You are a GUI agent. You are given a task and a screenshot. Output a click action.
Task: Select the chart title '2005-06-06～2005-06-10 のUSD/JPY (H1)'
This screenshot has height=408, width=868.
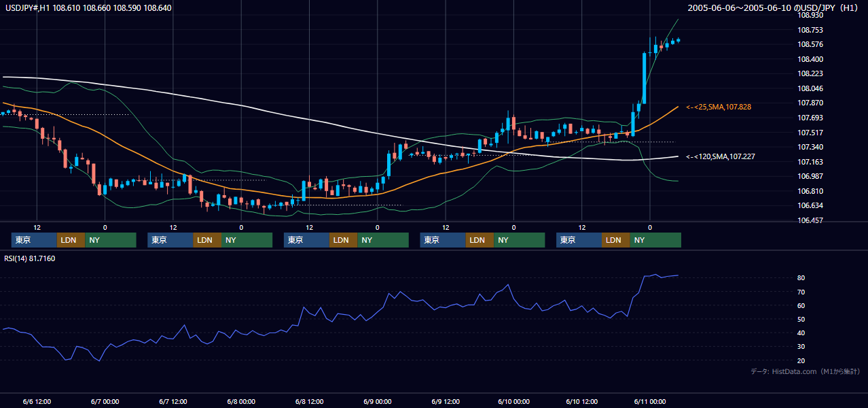tap(774, 7)
